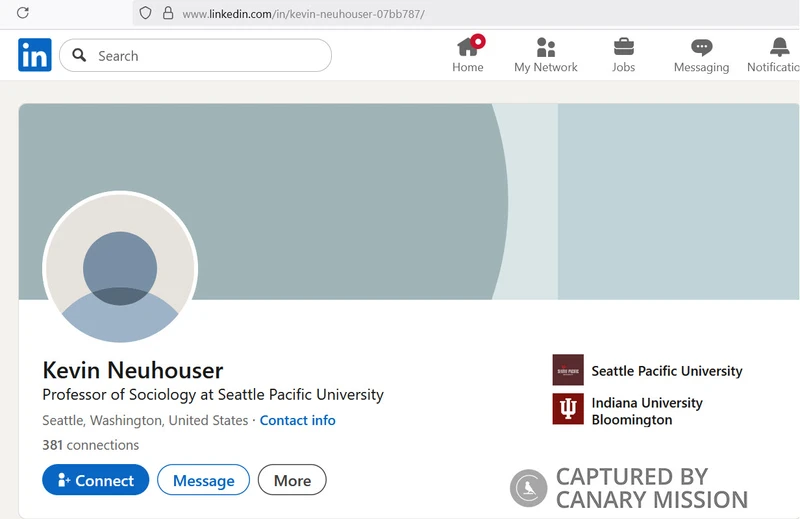Click the More button

[292, 480]
